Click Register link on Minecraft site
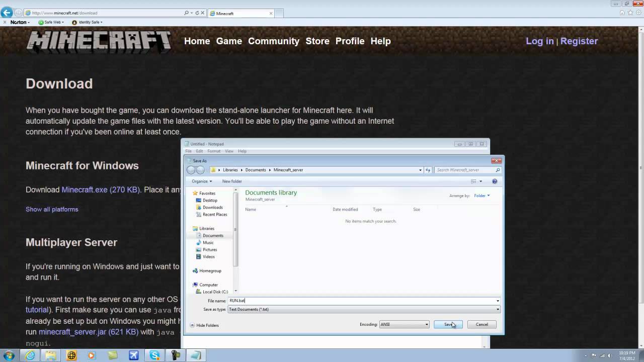 pos(579,41)
